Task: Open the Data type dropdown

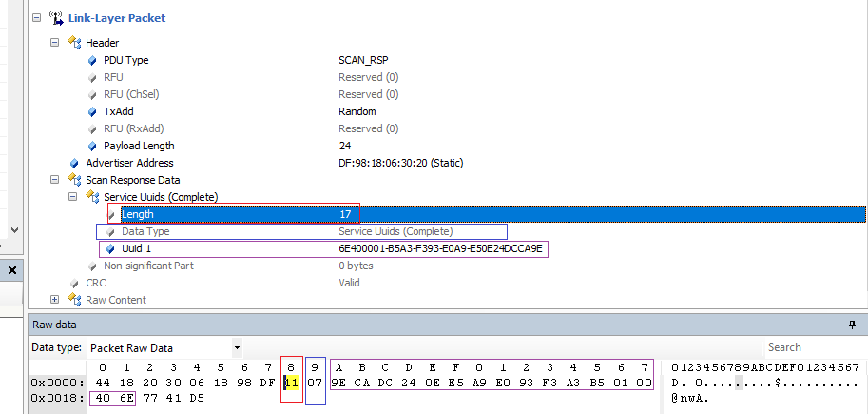Action: click(x=236, y=347)
